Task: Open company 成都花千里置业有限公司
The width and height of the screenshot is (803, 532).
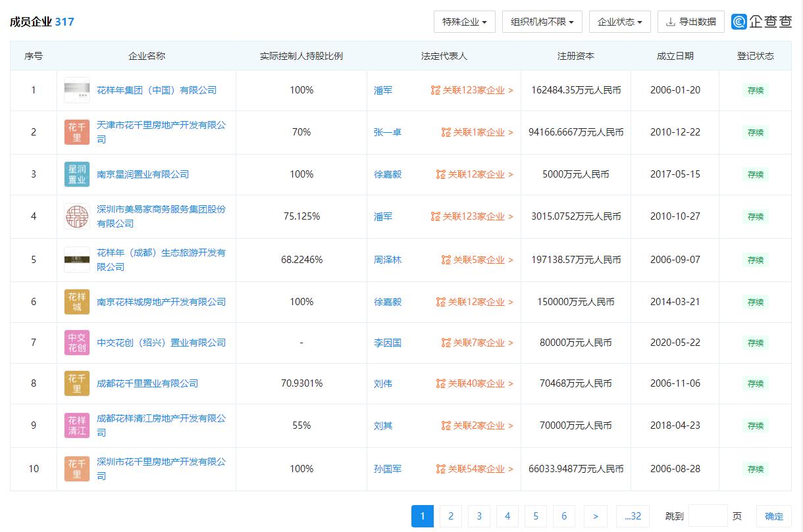Action: point(147,383)
